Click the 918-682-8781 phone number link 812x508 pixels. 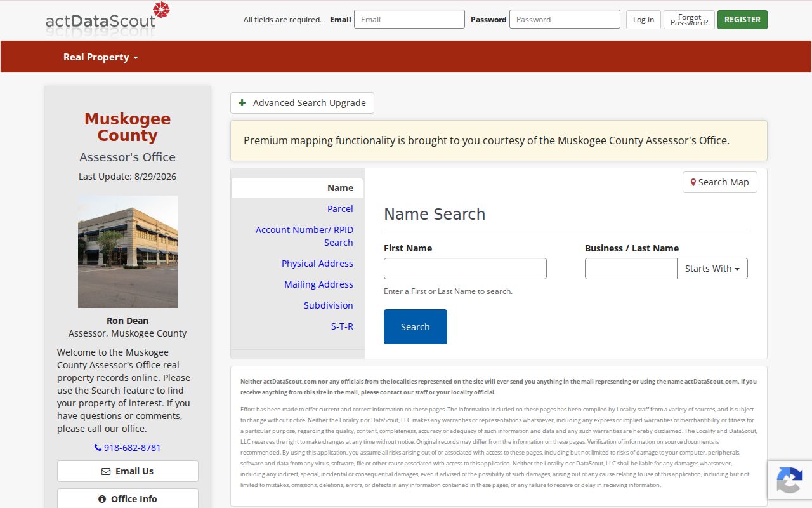click(133, 448)
